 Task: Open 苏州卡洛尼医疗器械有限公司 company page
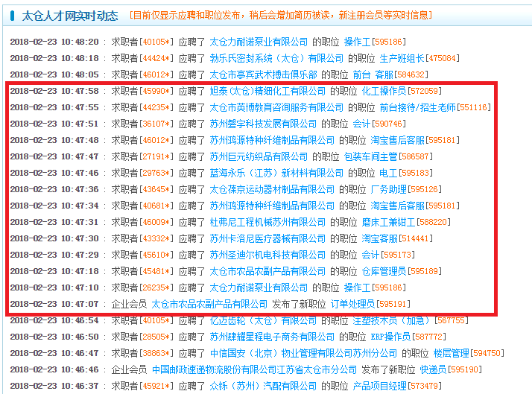pyautogui.click(x=267, y=238)
